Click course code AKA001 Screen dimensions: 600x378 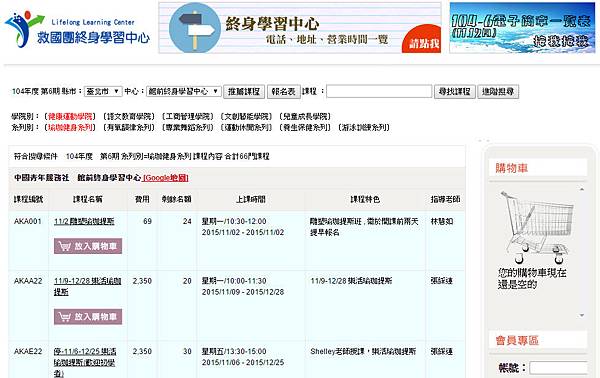coord(28,221)
